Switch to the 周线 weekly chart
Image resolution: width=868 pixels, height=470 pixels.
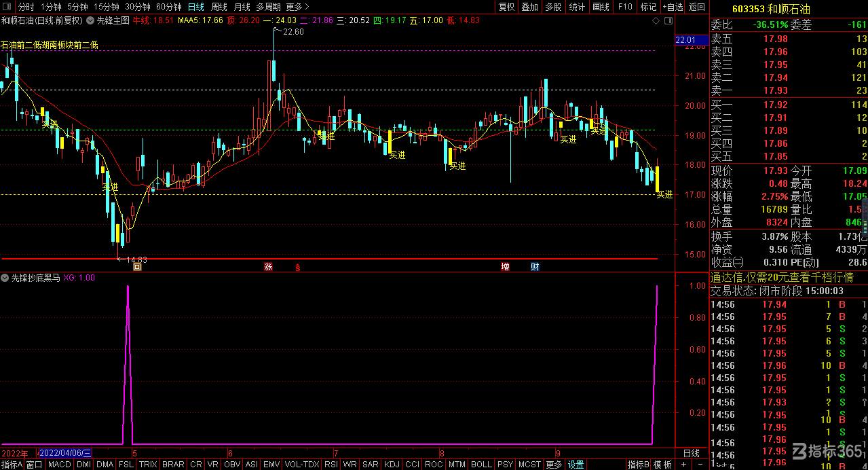click(x=219, y=7)
